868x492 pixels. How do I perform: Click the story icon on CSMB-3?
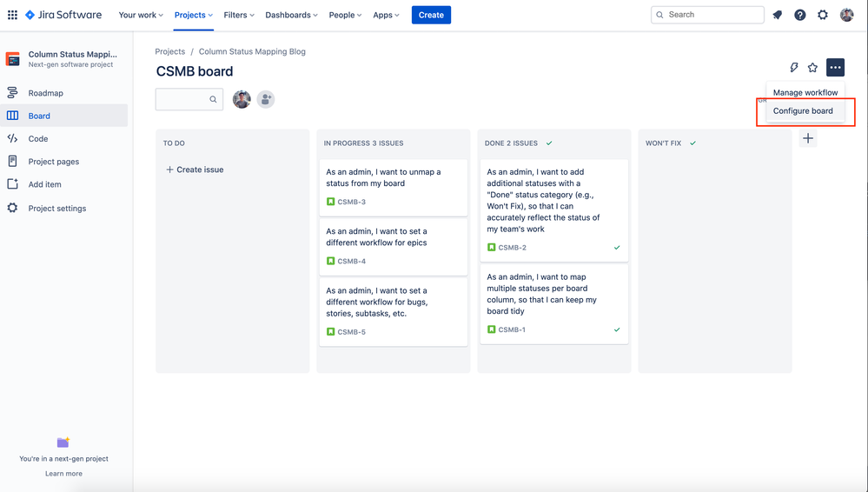point(330,202)
